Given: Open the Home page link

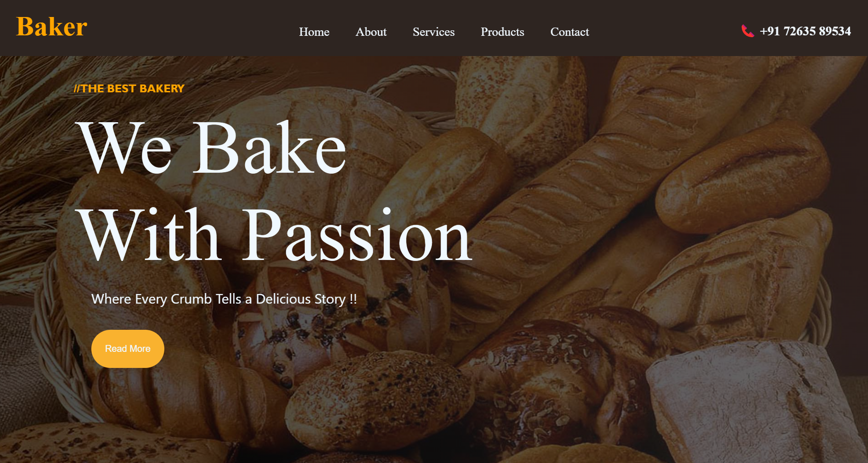Looking at the screenshot, I should [x=314, y=32].
